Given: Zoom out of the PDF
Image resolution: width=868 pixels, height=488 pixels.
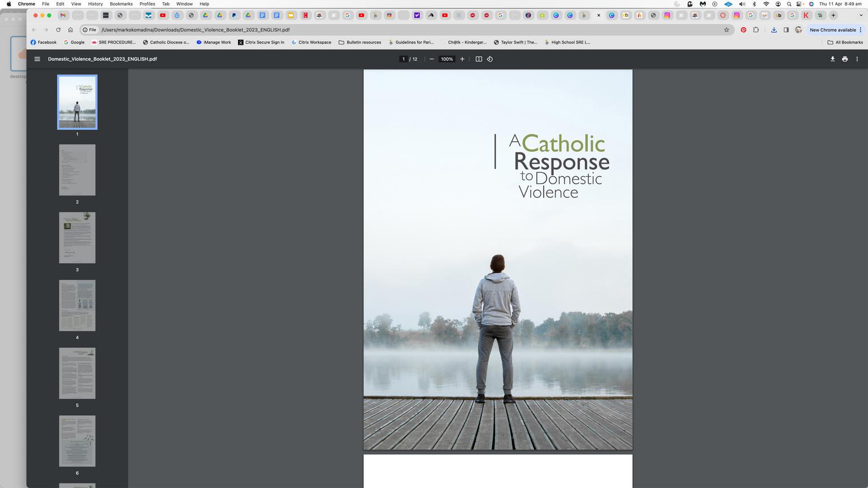Looking at the screenshot, I should pos(432,59).
